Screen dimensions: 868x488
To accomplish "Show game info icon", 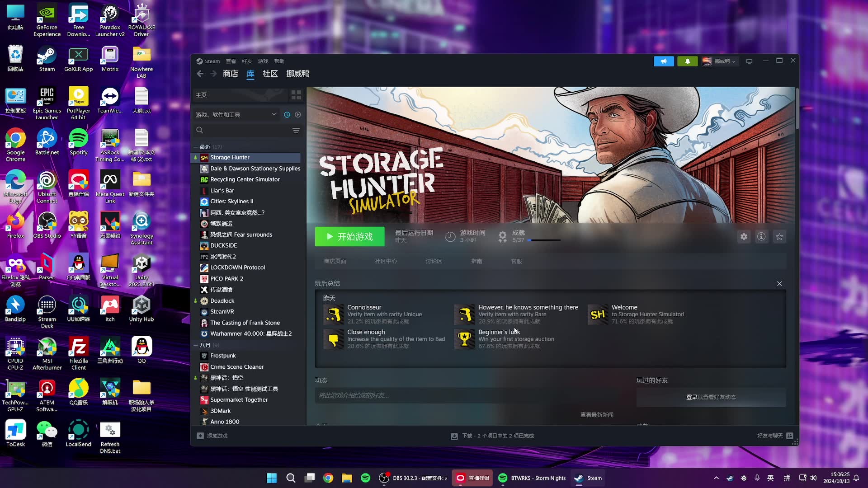I will pos(761,237).
